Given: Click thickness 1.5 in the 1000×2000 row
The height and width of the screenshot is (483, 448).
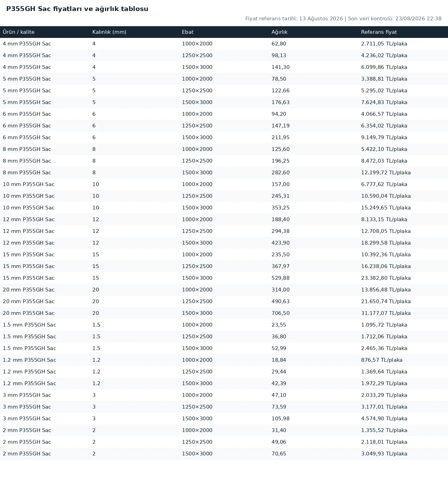Looking at the screenshot, I should [x=96, y=325].
